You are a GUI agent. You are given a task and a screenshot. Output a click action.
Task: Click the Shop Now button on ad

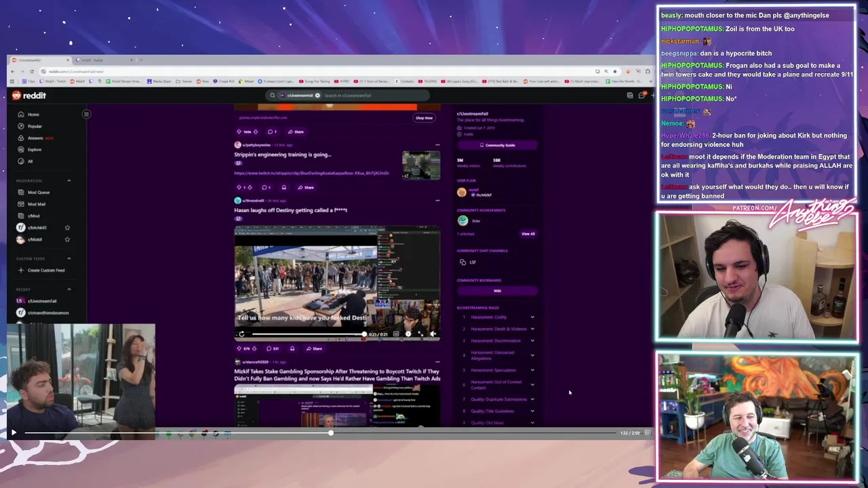pos(424,118)
